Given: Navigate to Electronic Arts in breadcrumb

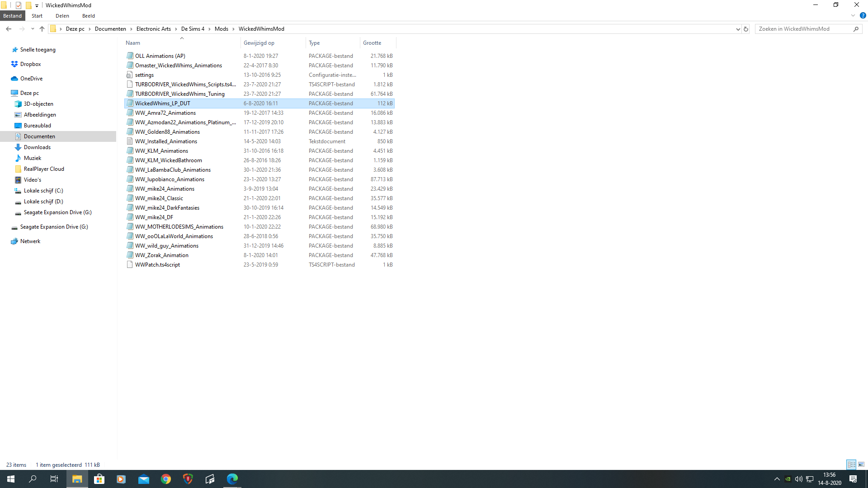Looking at the screenshot, I should [154, 29].
